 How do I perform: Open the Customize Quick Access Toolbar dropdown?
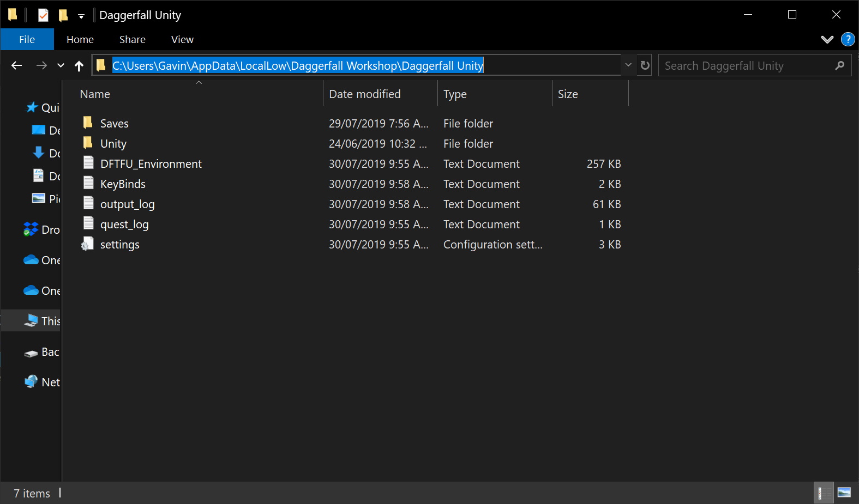[81, 16]
